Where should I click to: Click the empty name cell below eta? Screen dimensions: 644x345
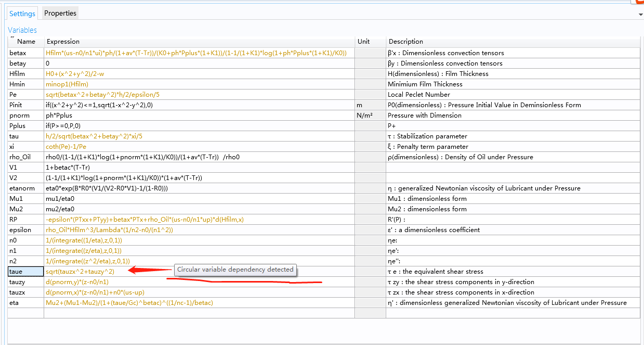[x=25, y=313]
